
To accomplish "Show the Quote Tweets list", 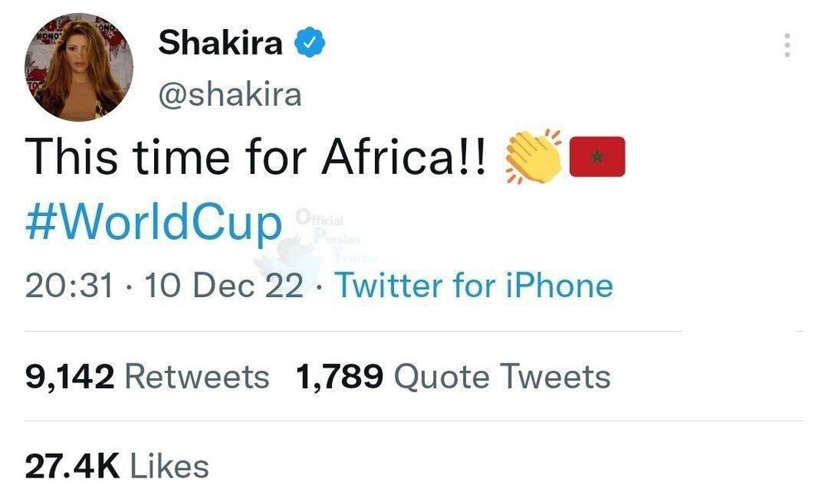I will coord(502,377).
